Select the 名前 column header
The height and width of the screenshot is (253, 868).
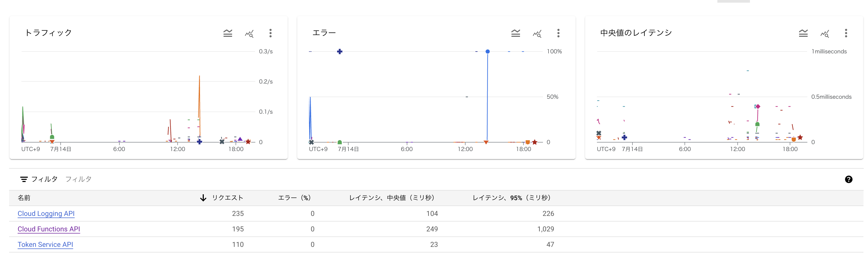tap(24, 198)
